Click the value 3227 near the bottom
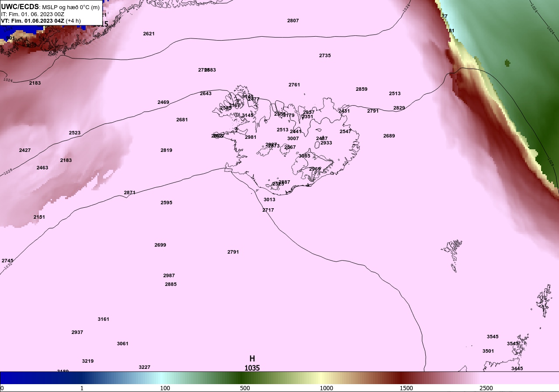Viewport: 559px width, 392px height. [x=145, y=367]
